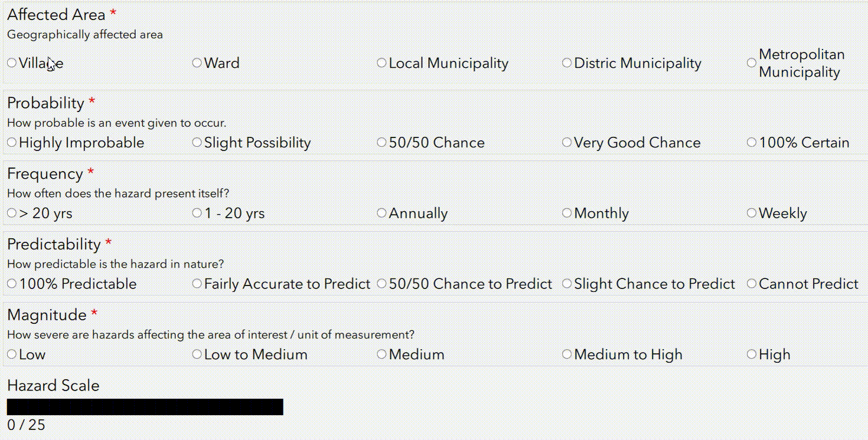Choose Medium to High magnitude
The height and width of the screenshot is (440, 868).
tap(567, 354)
